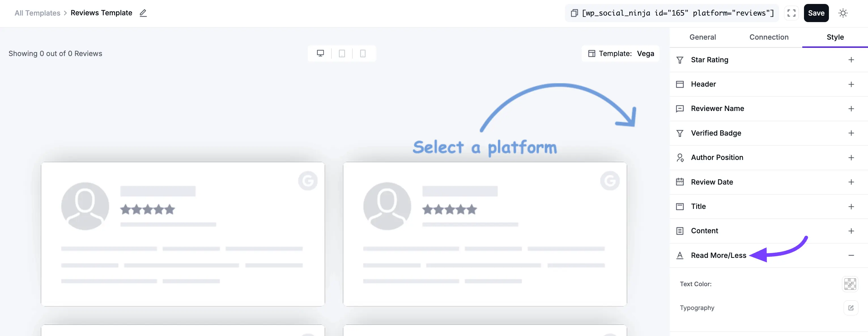Open the Template: Vega selector
Screen dimensions: 868x336
click(621, 53)
